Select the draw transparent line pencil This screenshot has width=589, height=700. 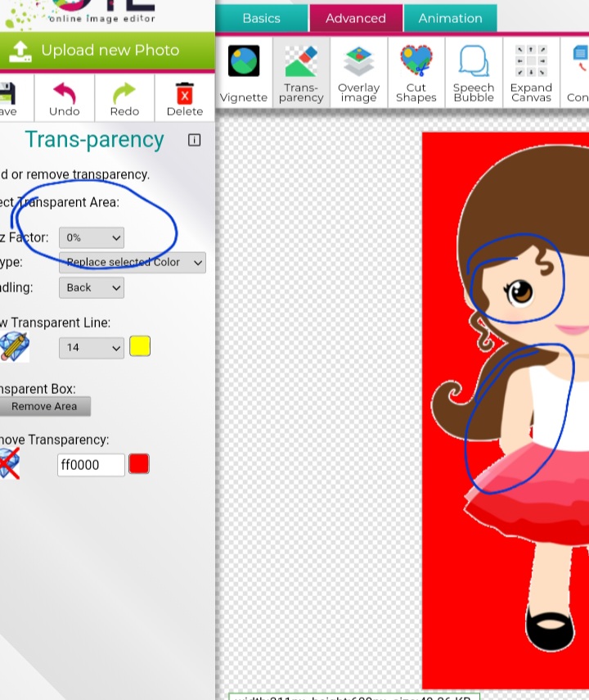coord(14,347)
